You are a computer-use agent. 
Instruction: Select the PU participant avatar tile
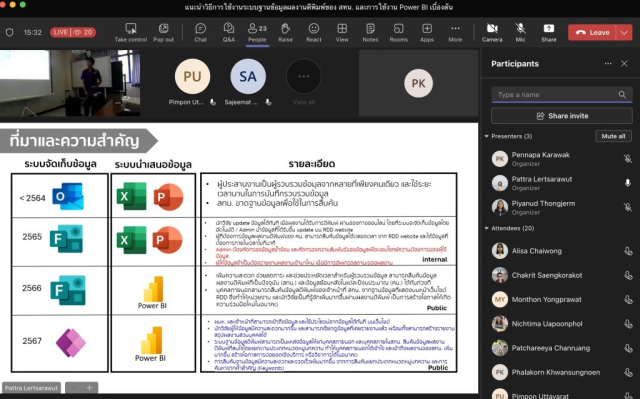pyautogui.click(x=192, y=76)
